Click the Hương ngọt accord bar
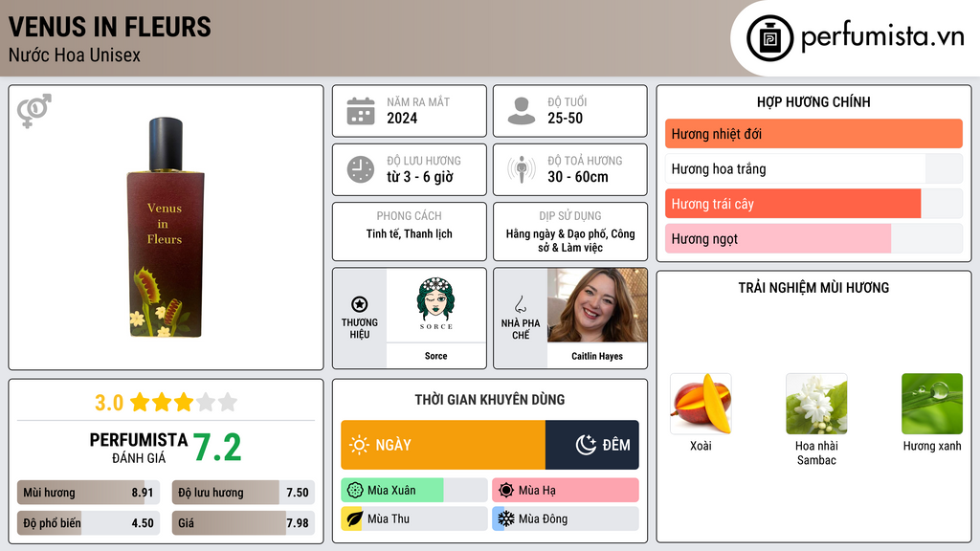Image resolution: width=980 pixels, height=551 pixels. point(813,238)
